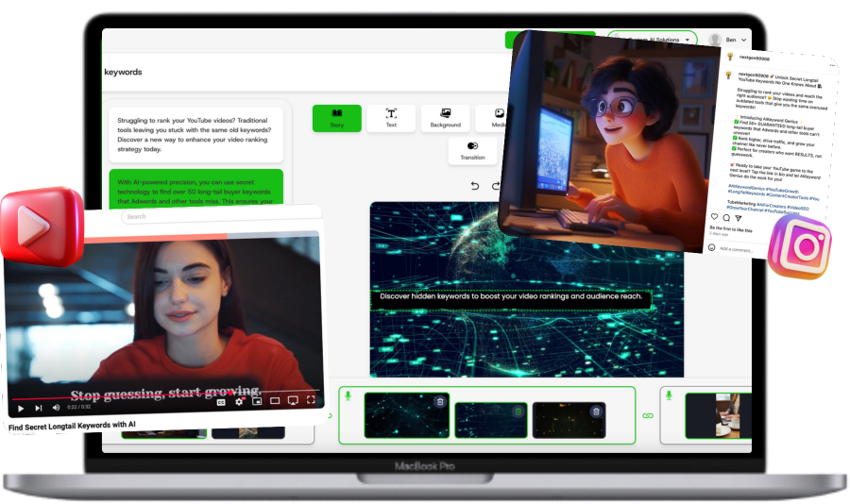This screenshot has height=504, width=850.
Task: Select the middle dark-blue globe clip thumbnail
Action: click(x=490, y=420)
